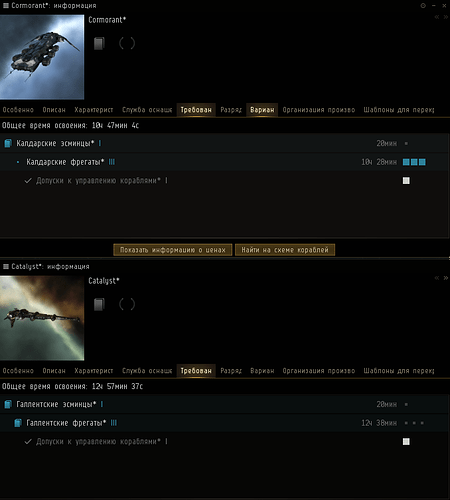Viewport: 450px width, 500px height.
Task: Expand the Галлентские фрегаты skill row
Action: click(224, 423)
